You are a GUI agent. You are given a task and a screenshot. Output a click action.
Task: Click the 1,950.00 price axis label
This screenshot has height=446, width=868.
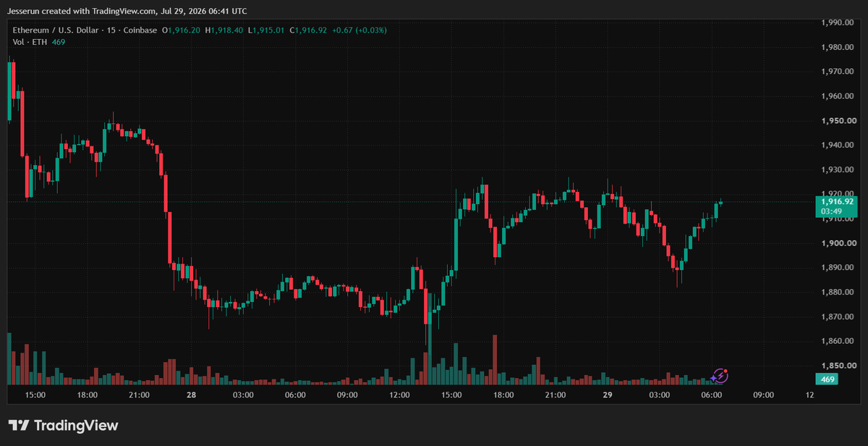(x=839, y=121)
